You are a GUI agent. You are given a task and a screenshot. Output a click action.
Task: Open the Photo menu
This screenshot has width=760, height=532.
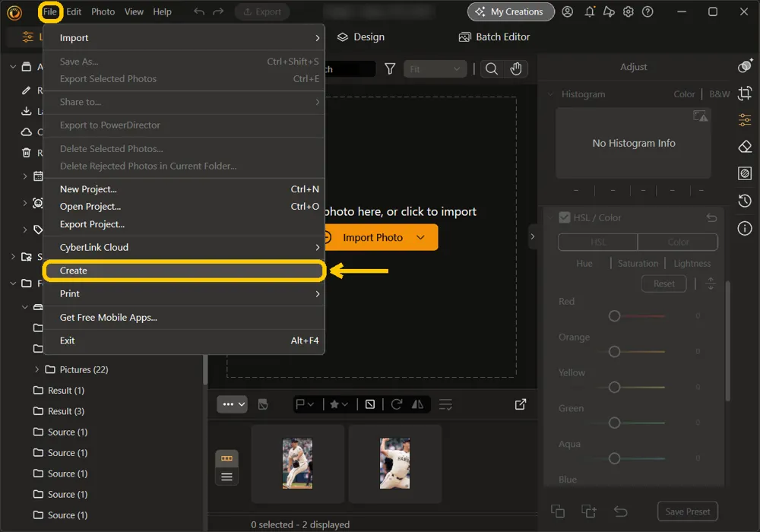tap(103, 11)
